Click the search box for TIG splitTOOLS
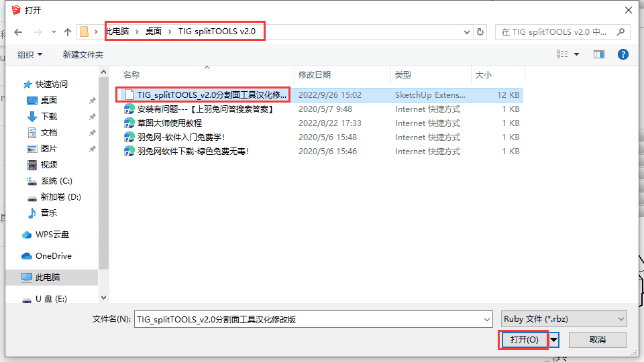This screenshot has height=362, width=644. (x=555, y=32)
